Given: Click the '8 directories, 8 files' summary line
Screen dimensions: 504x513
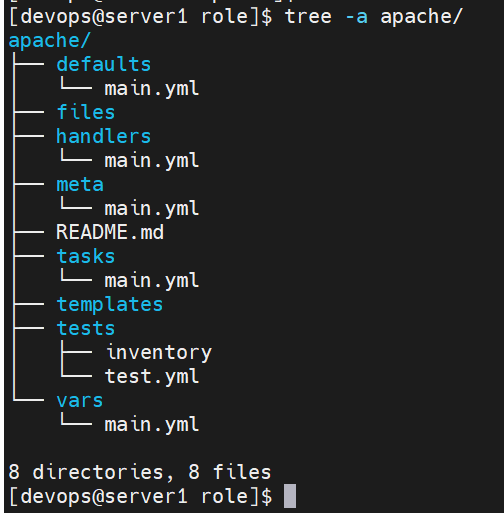Looking at the screenshot, I should [x=140, y=472].
